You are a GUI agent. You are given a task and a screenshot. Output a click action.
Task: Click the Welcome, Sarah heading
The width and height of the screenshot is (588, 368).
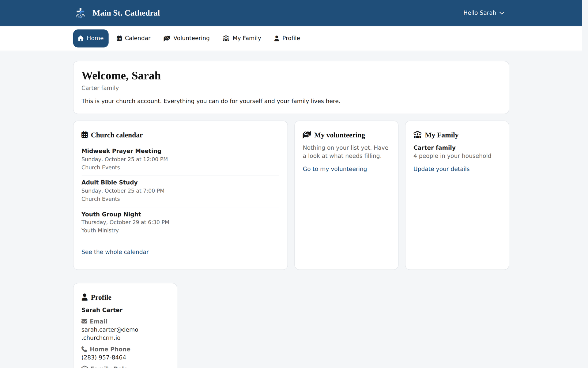[x=121, y=76]
